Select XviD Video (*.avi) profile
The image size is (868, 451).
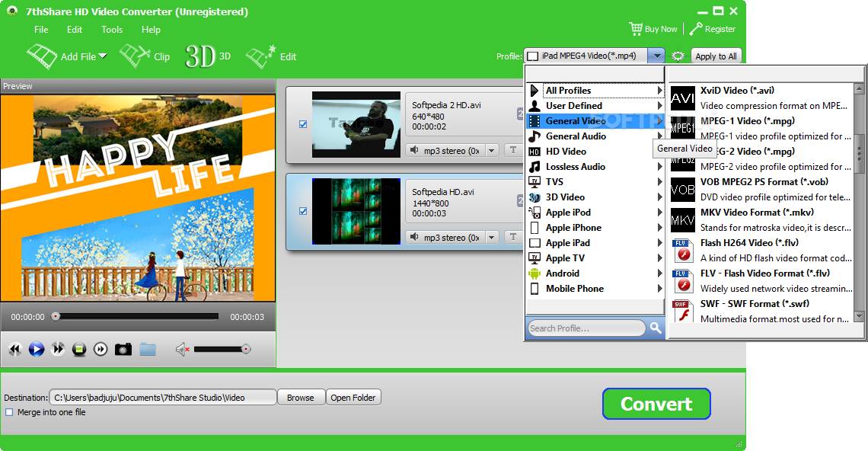click(x=761, y=98)
